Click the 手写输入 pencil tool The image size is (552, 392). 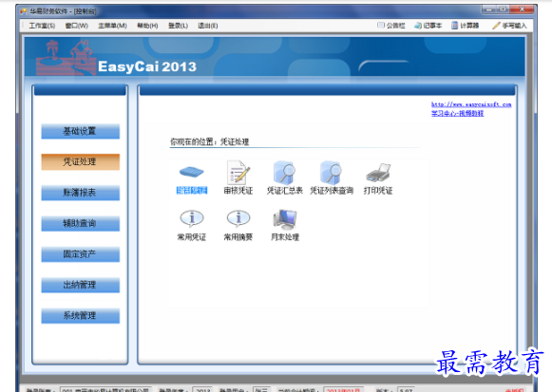click(x=509, y=26)
